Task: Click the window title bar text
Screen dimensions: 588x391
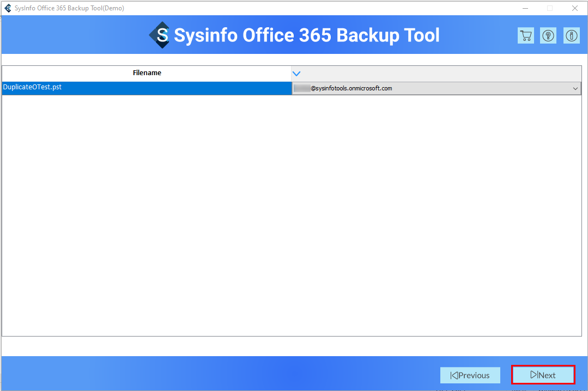Action: coord(69,8)
